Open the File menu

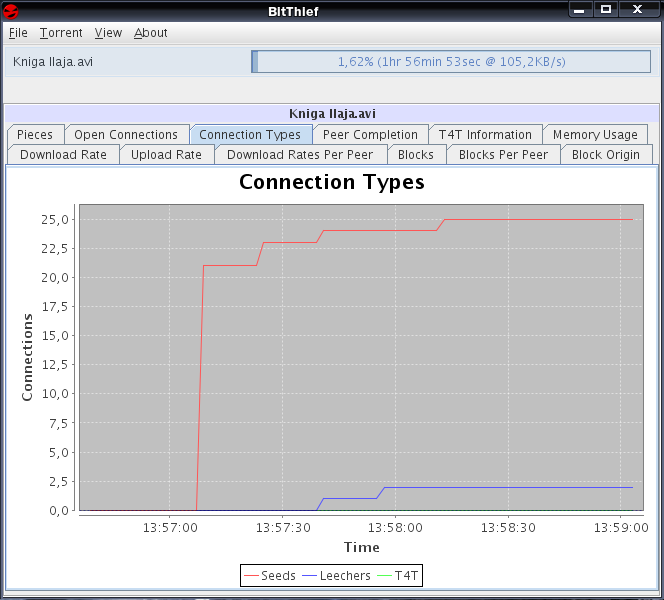click(18, 33)
